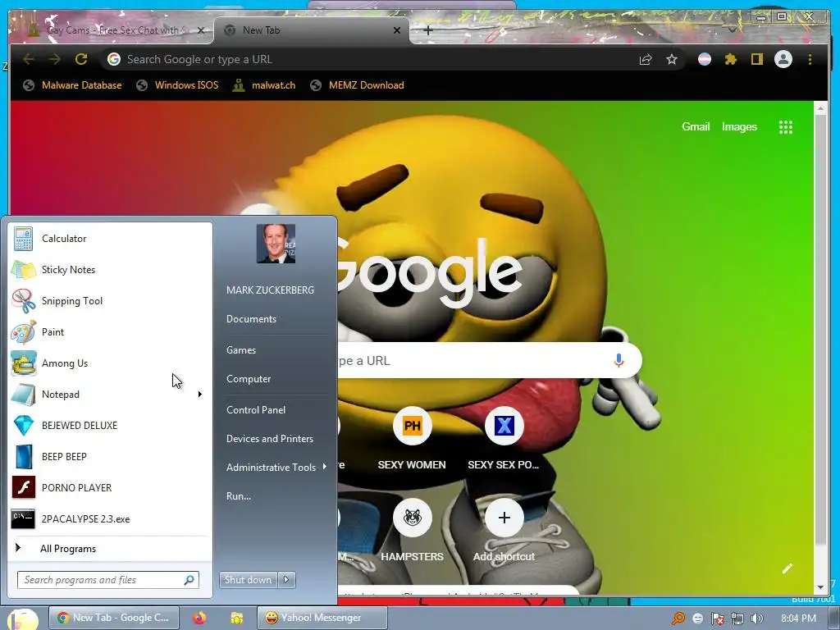
Task: Open Games from the Start menu
Action: click(241, 349)
